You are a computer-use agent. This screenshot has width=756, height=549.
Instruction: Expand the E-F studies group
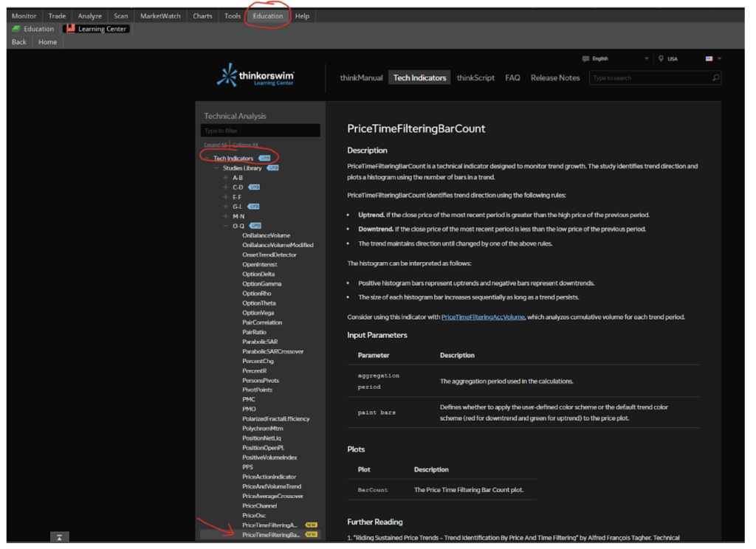pyautogui.click(x=226, y=197)
